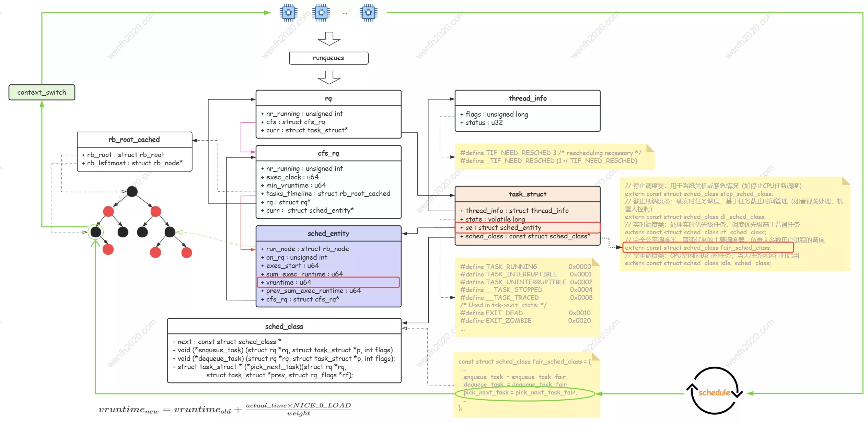The image size is (868, 425).
Task: Click the thread_info box header
Action: tap(527, 98)
